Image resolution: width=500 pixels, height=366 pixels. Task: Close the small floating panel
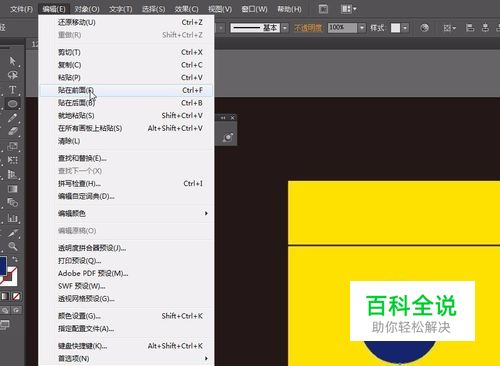click(x=233, y=118)
